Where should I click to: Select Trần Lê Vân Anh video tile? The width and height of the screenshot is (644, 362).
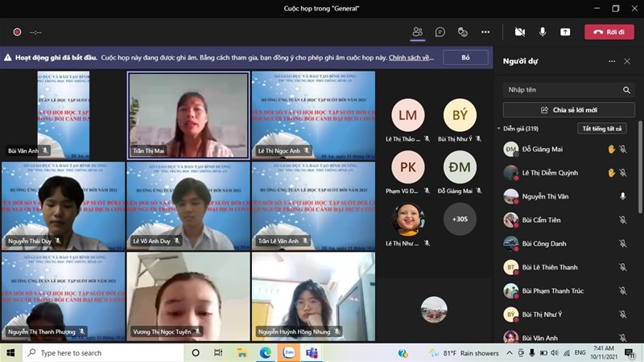[313, 206]
